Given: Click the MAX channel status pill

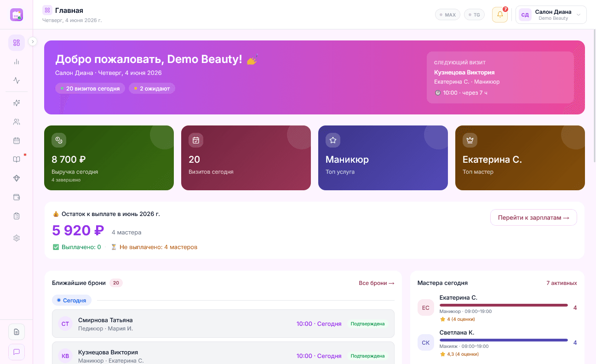Looking at the screenshot, I should 447,15.
